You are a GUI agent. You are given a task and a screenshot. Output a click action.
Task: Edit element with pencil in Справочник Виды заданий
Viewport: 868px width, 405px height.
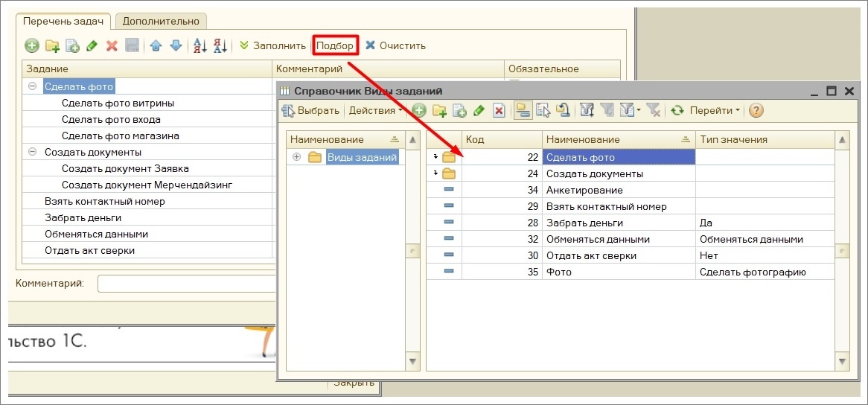click(479, 111)
